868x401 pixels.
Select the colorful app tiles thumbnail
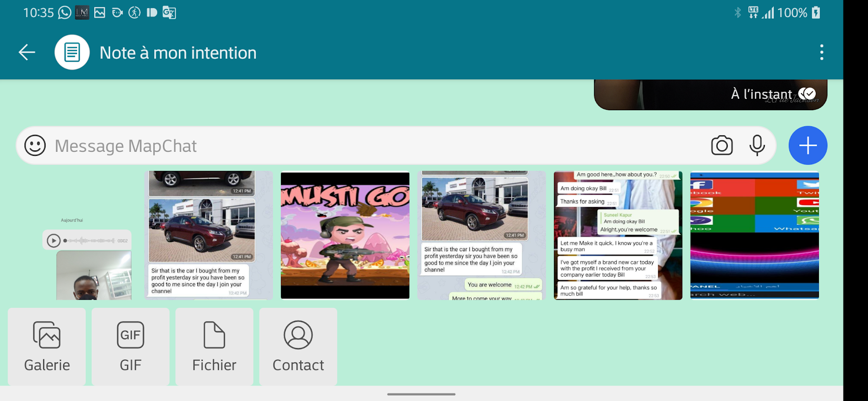755,236
